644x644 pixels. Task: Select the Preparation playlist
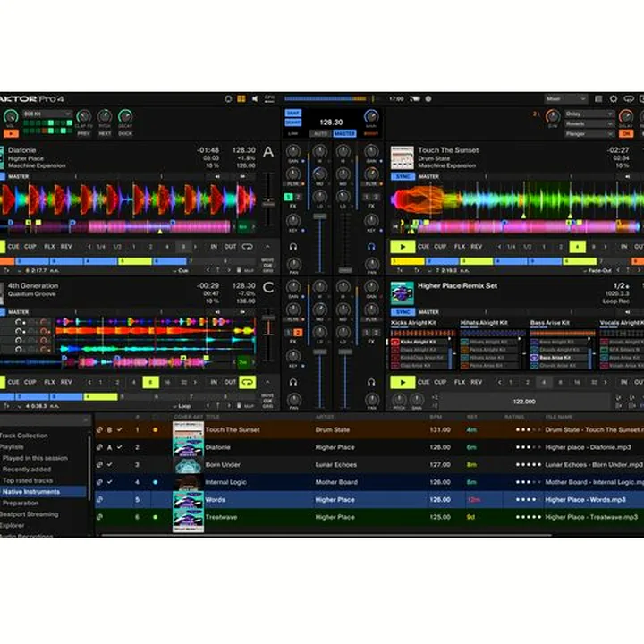[21, 503]
